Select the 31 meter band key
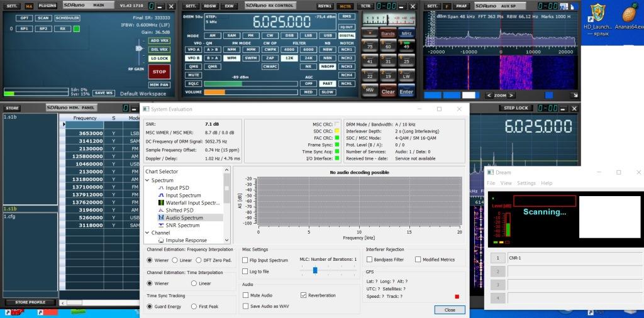The width and height of the screenshot is (644, 318). pyautogui.click(x=387, y=60)
